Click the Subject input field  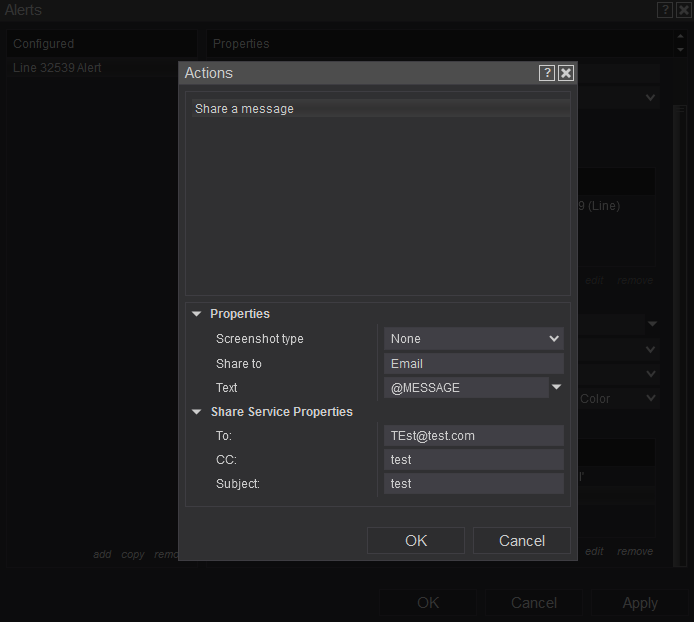(x=474, y=484)
